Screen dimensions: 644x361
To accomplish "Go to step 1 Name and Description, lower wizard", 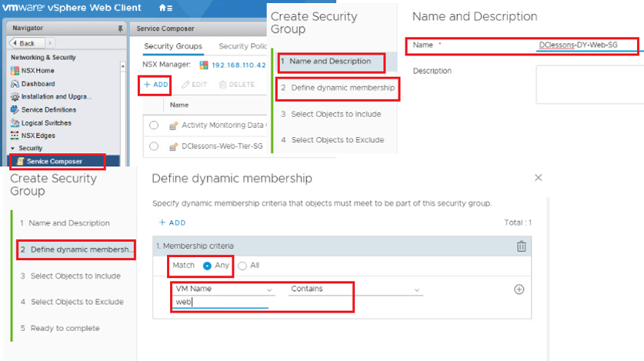I will [x=65, y=223].
